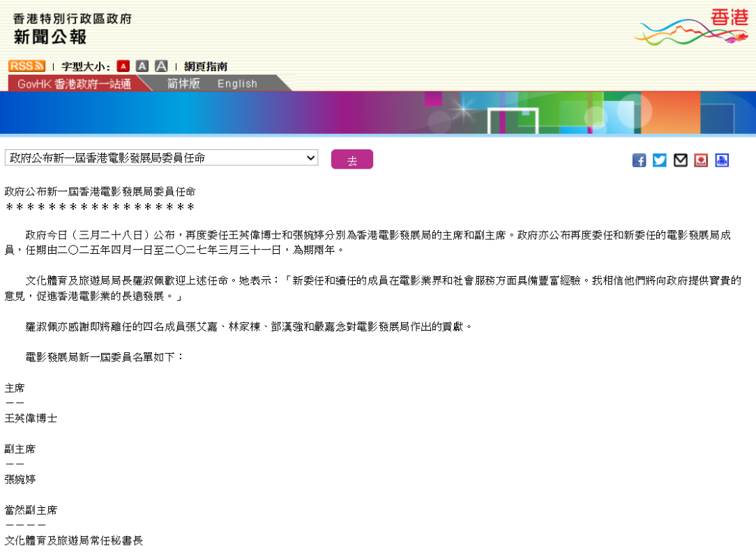Viewport: 756px width, 558px height.
Task: Click the 新聞公報 header title
Action: click(x=50, y=37)
